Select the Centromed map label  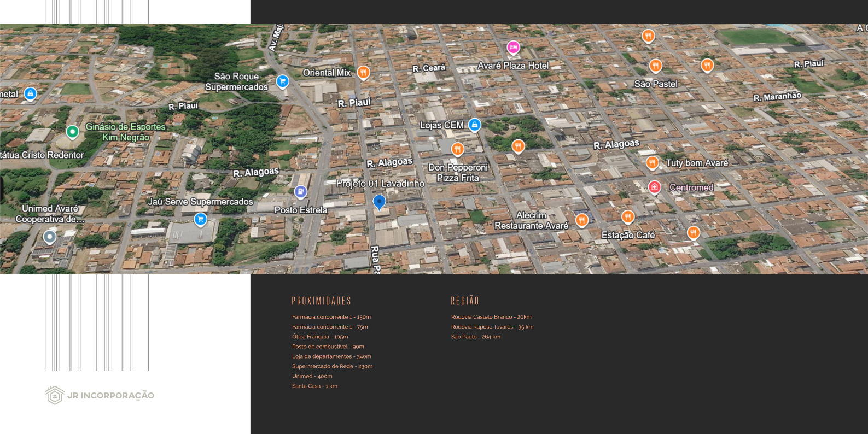tap(691, 187)
